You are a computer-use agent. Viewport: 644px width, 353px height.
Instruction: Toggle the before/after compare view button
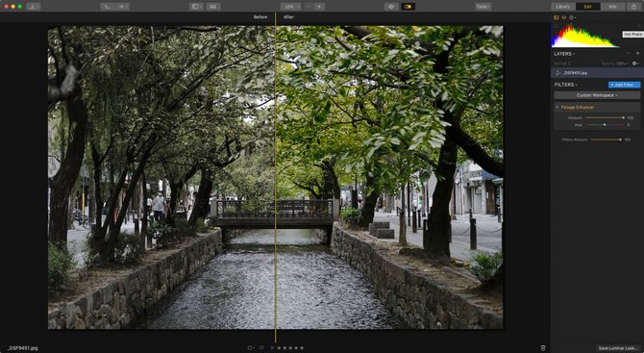click(408, 7)
